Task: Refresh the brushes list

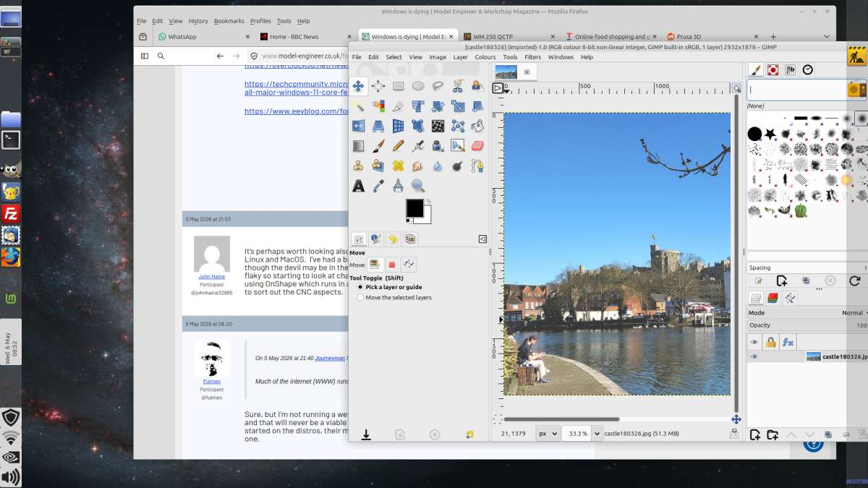Action: (854, 281)
